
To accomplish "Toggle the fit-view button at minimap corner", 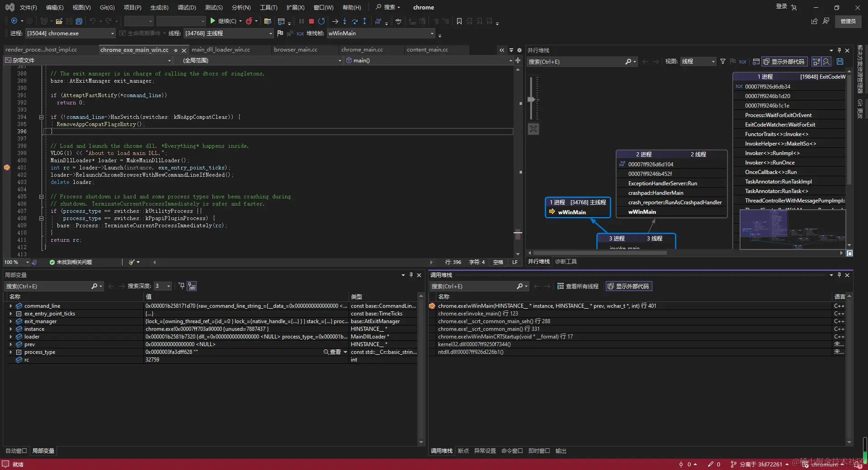I will [x=849, y=253].
